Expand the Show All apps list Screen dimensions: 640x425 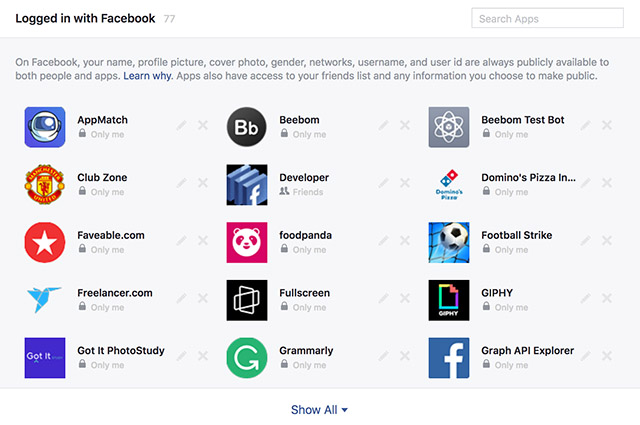[x=319, y=410]
